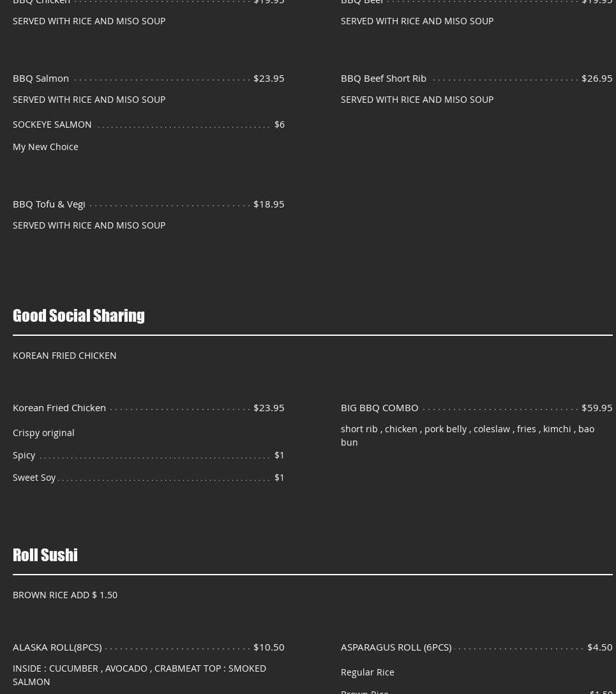Pick the Spicy flavor option
This screenshot has height=694, width=616.
(x=24, y=455)
